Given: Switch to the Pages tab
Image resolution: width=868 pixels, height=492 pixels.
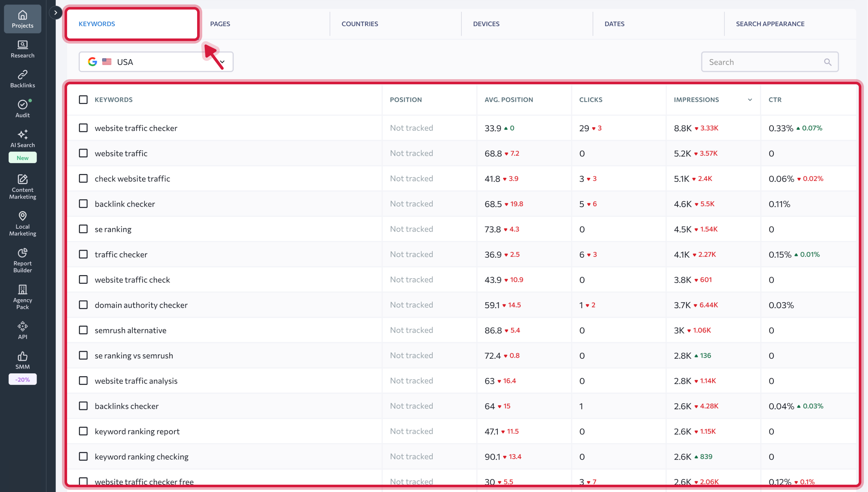Looking at the screenshot, I should pyautogui.click(x=220, y=24).
